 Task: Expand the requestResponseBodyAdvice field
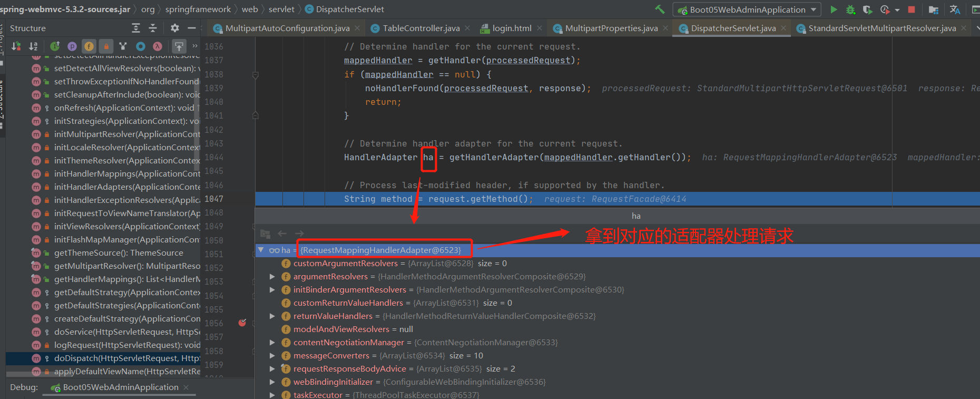272,368
